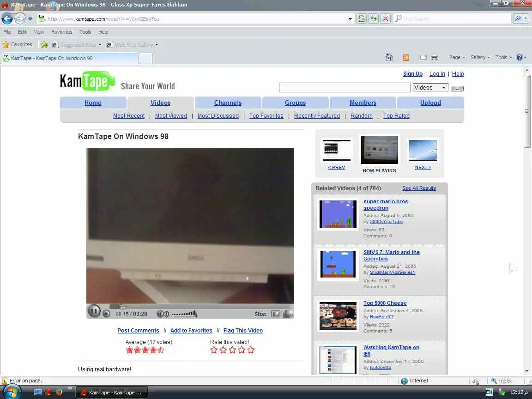Click the Refresh page icon
This screenshot has height=399, width=532.
374,18
